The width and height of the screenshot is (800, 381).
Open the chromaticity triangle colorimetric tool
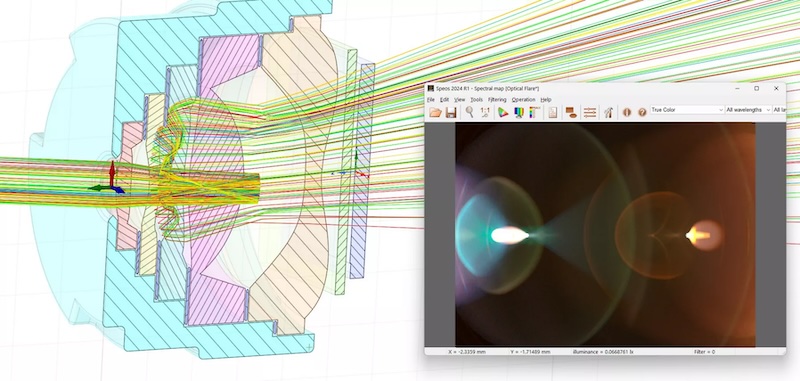pyautogui.click(x=503, y=112)
